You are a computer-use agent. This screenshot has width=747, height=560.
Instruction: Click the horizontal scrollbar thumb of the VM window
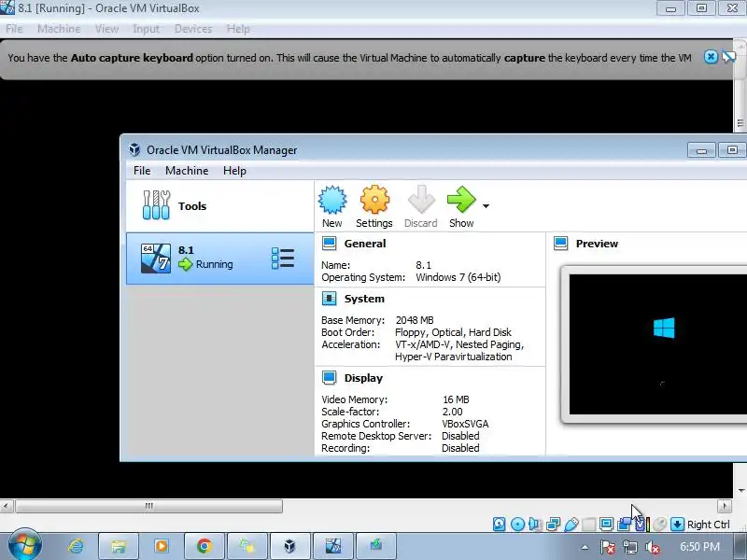(148, 506)
